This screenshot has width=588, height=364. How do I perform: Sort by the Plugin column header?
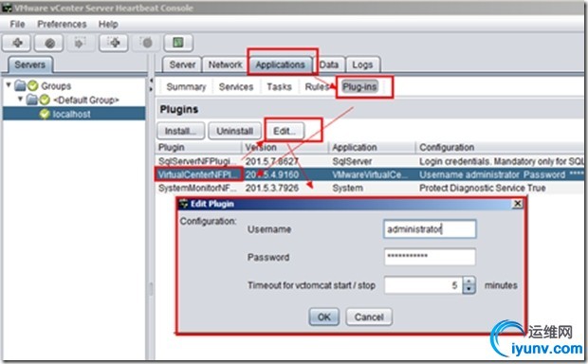coord(199,147)
